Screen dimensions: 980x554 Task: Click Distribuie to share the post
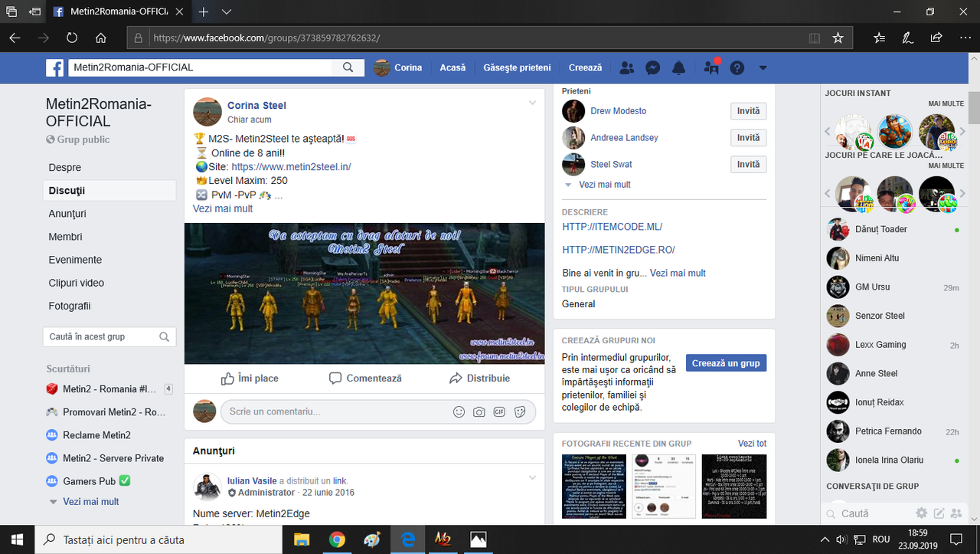tap(479, 379)
